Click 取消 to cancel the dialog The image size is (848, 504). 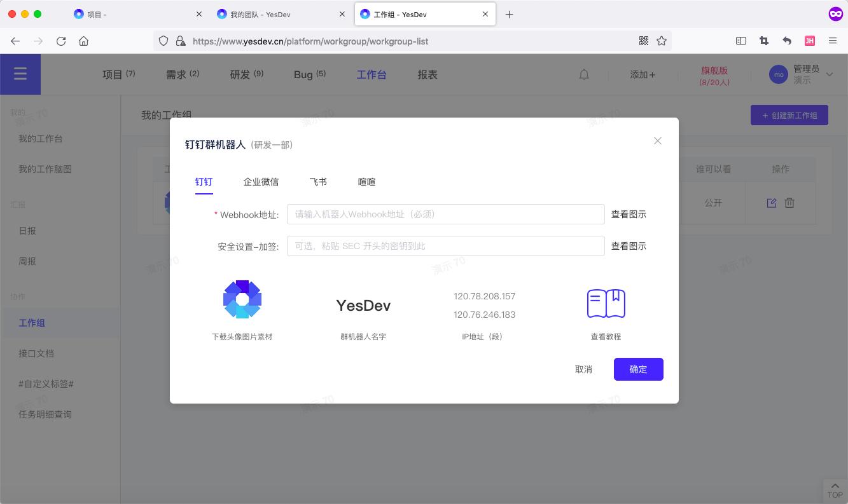(x=583, y=369)
